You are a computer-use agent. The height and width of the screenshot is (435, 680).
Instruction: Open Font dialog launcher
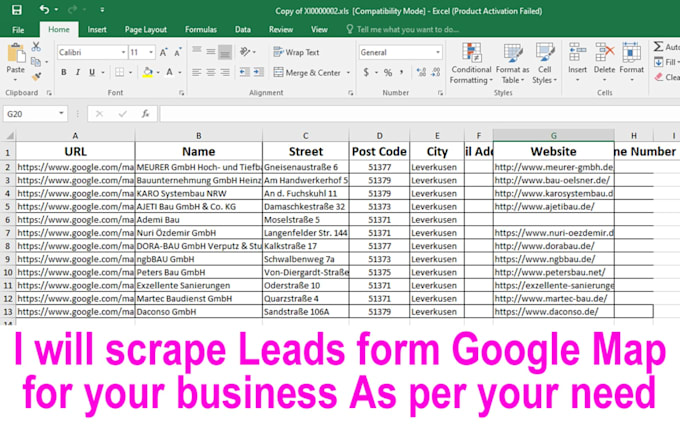[181, 93]
